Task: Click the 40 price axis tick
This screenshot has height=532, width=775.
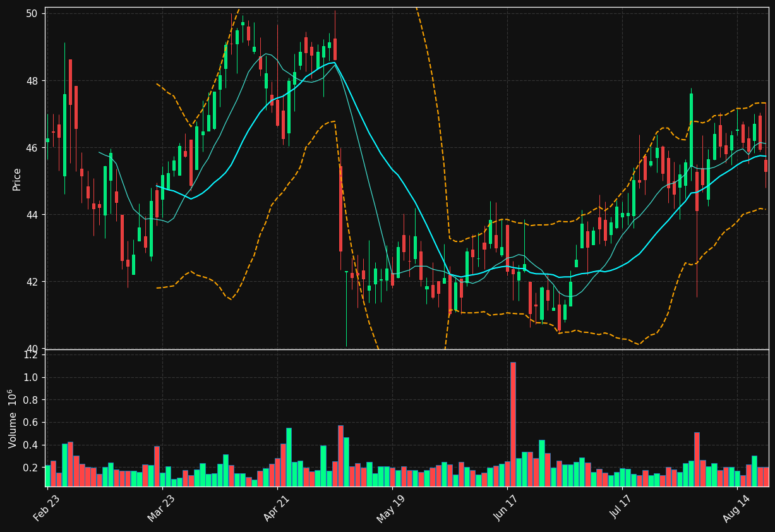Action: tap(33, 349)
